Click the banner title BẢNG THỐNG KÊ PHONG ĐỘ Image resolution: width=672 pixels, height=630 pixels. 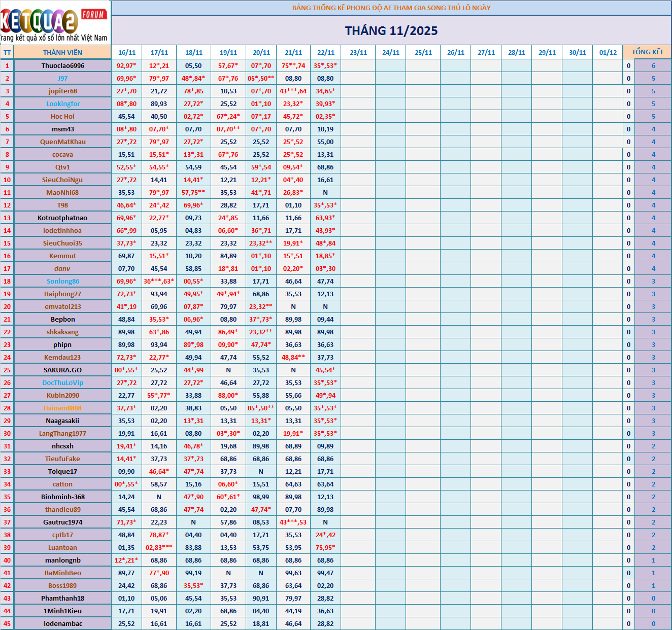pos(391,8)
